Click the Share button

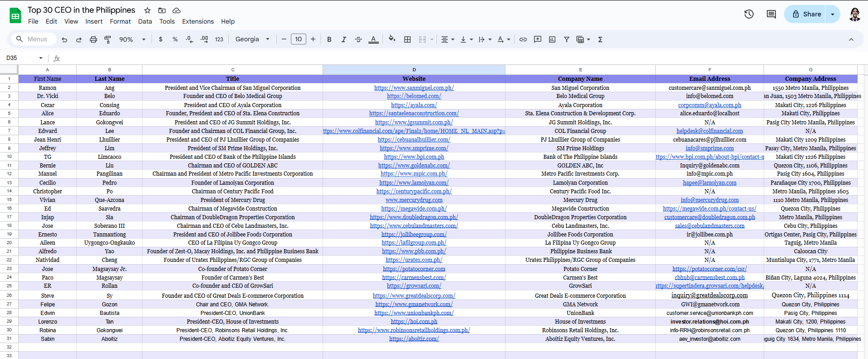[x=805, y=14]
